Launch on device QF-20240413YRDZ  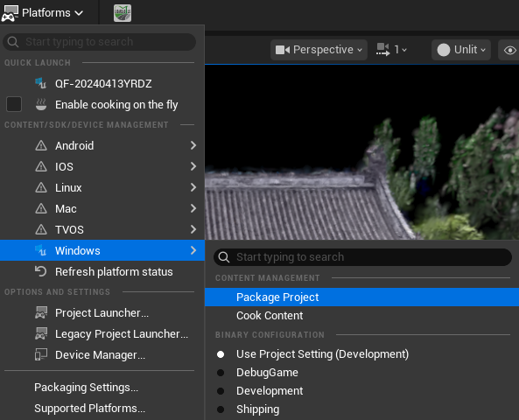(x=102, y=84)
